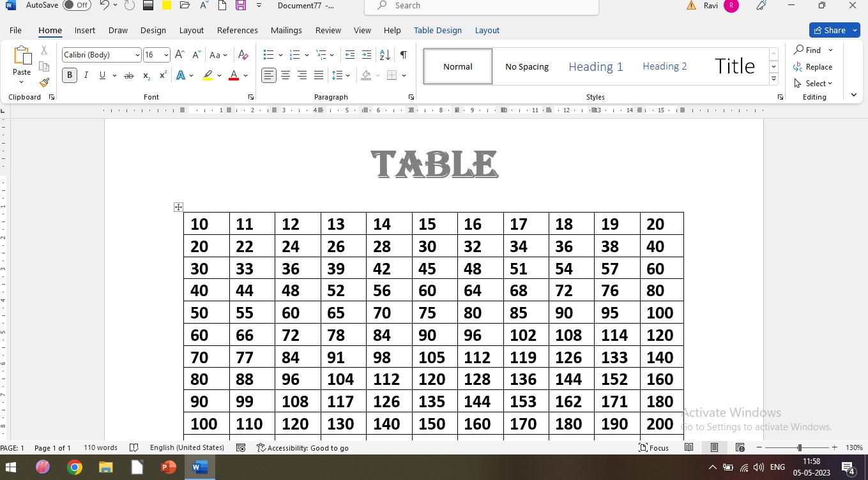868x480 pixels.
Task: Click the Increase Indent icon
Action: [x=366, y=55]
